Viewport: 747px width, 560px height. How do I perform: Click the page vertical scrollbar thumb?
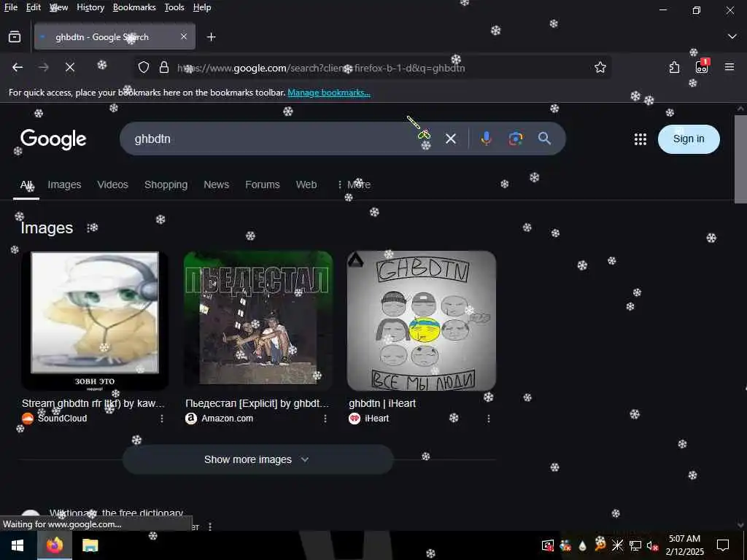tap(740, 158)
